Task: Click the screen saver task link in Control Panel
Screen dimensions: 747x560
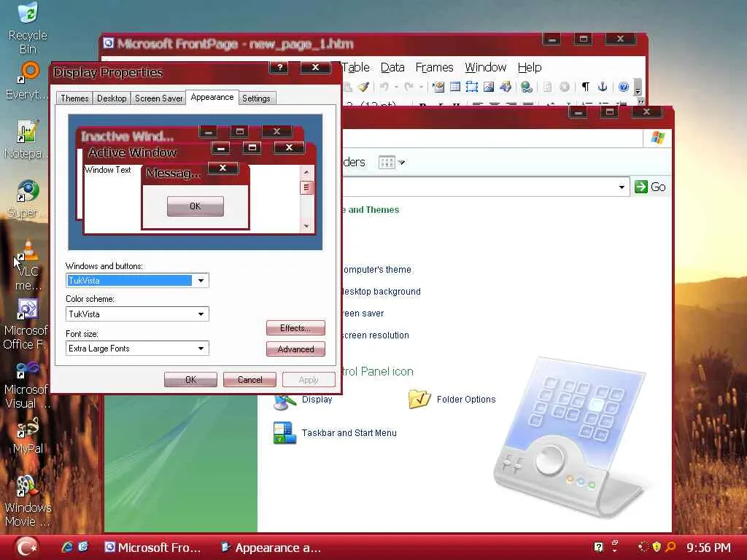Action: (x=363, y=314)
